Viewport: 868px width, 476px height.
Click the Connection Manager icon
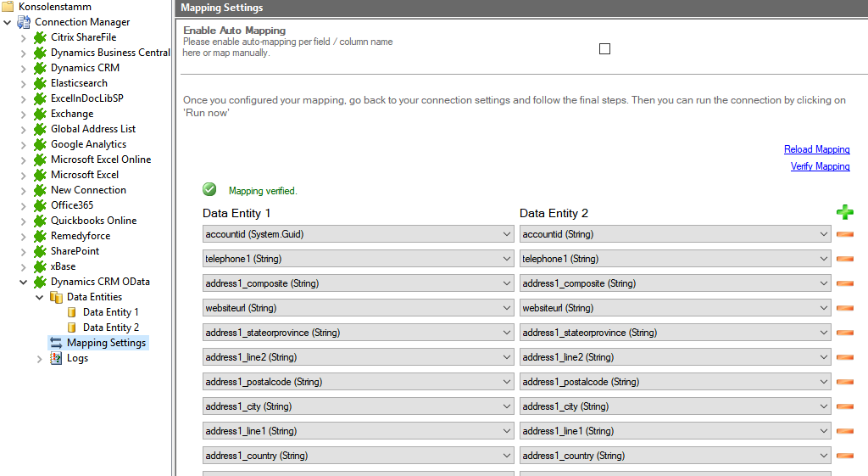[24, 22]
